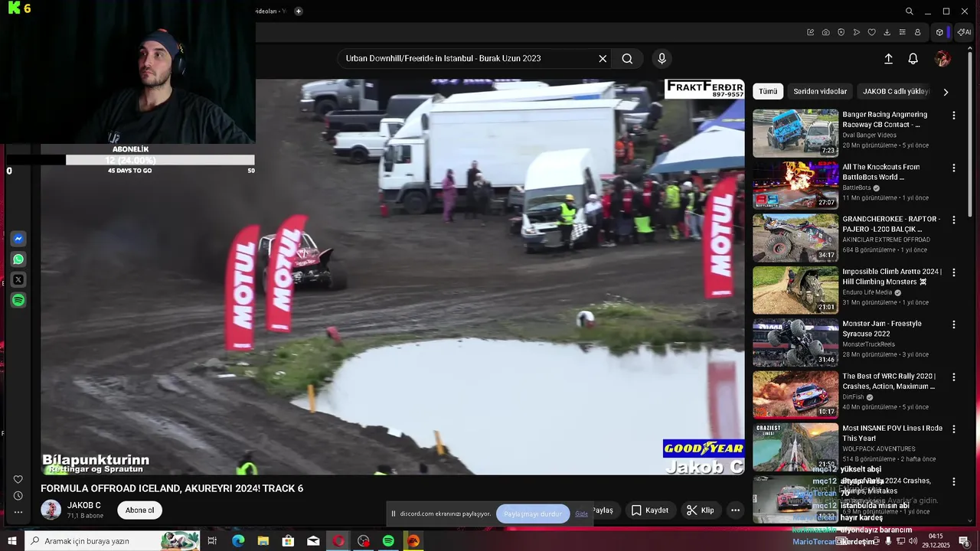980x551 pixels.
Task: Open Monster Jam Freestyle Syracuse 2022 title
Action: [x=882, y=329]
